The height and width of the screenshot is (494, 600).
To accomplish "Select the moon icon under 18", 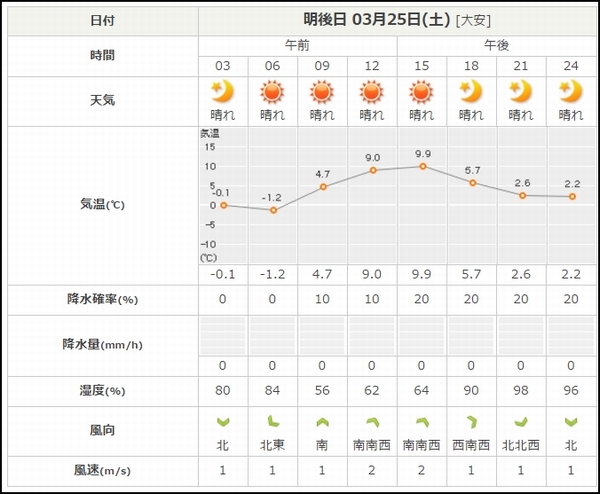I will coord(471,91).
